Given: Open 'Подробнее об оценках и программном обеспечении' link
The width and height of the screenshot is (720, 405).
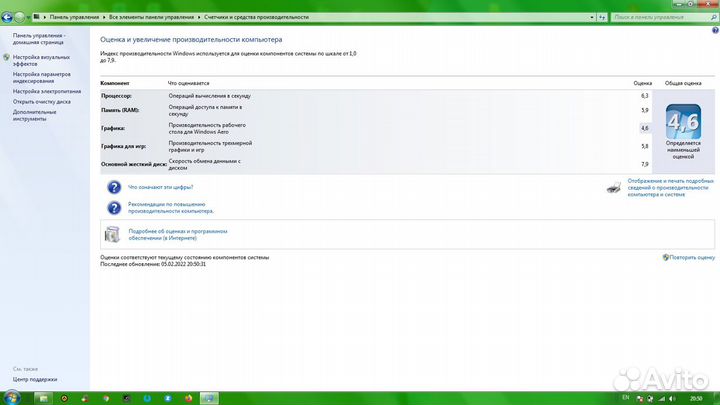Looking at the screenshot, I should [178, 235].
